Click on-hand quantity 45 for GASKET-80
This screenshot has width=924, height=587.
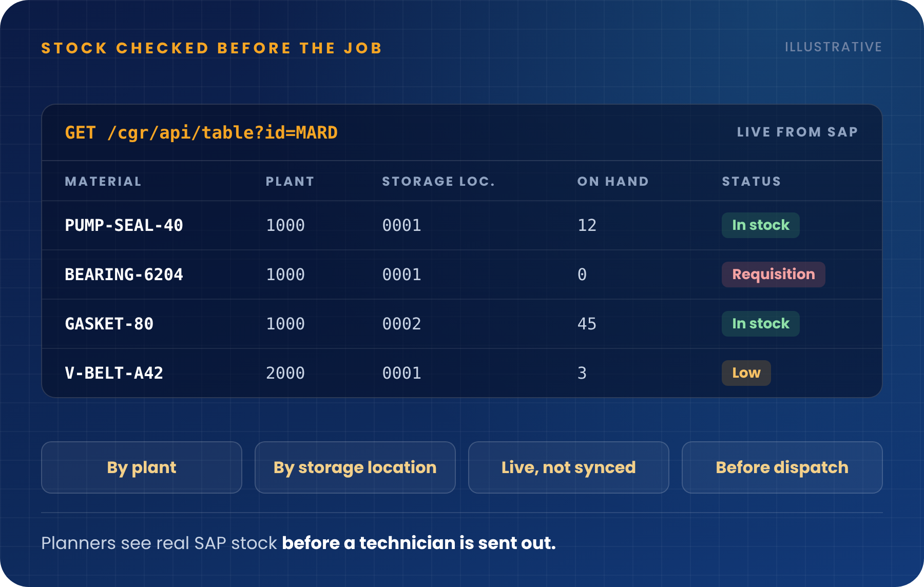pos(587,324)
